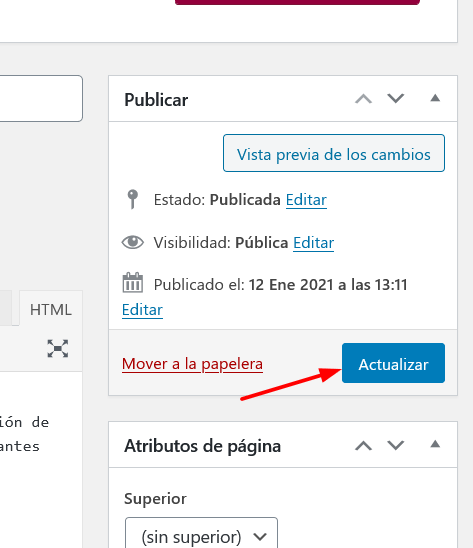
Task: Switch to the HTML editor tab
Action: [51, 309]
